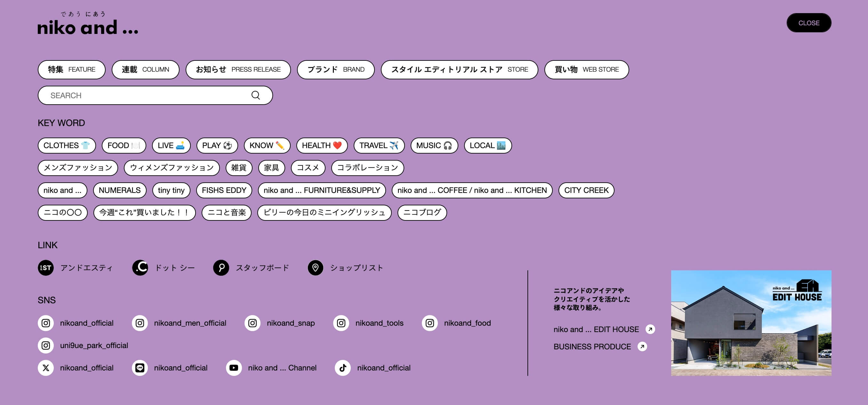This screenshot has width=868, height=405.
Task: Open nikoand_men_official Instagram icon
Action: pyautogui.click(x=140, y=322)
